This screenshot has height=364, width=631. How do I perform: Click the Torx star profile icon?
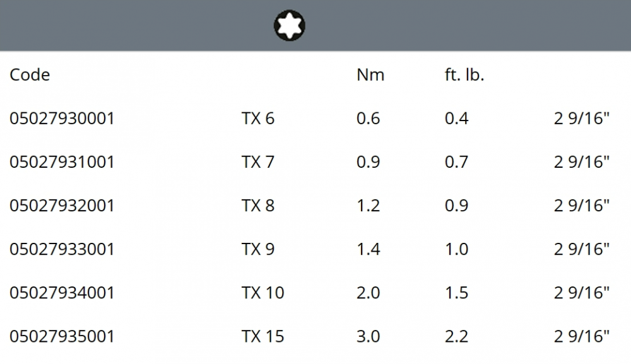290,25
